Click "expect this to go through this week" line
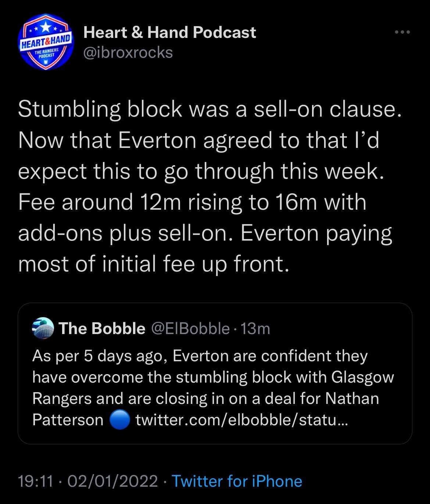Image resolution: width=430 pixels, height=504 pixels. tap(201, 171)
